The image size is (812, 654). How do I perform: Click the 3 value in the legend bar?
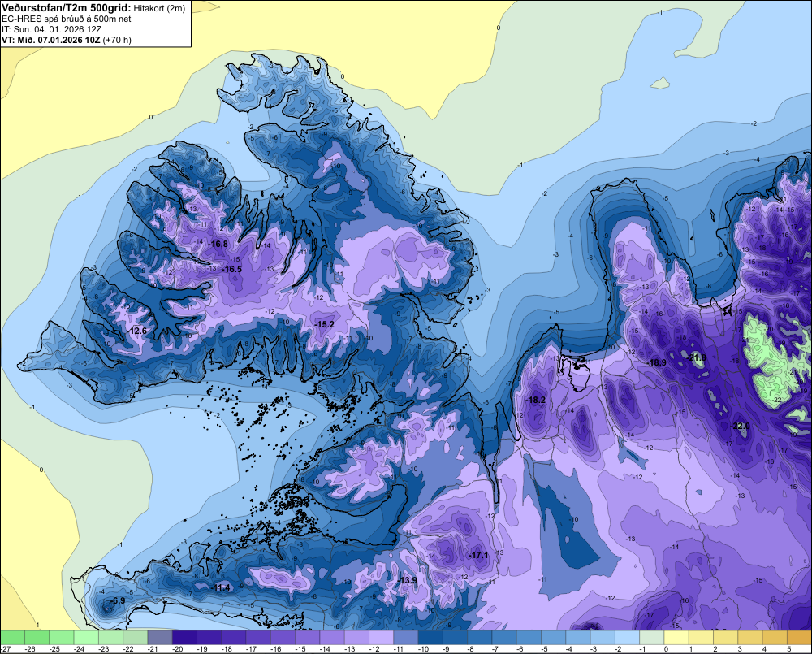click(740, 649)
